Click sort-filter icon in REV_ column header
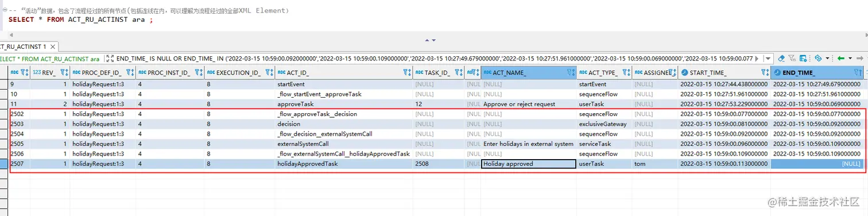This screenshot has height=216, width=868. pos(64,72)
